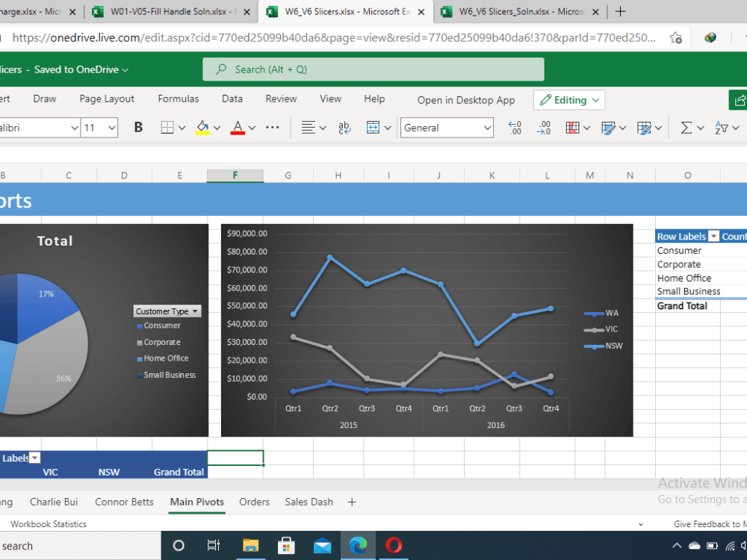Increase decimal places
Image resolution: width=747 pixels, height=560 pixels.
tap(544, 128)
